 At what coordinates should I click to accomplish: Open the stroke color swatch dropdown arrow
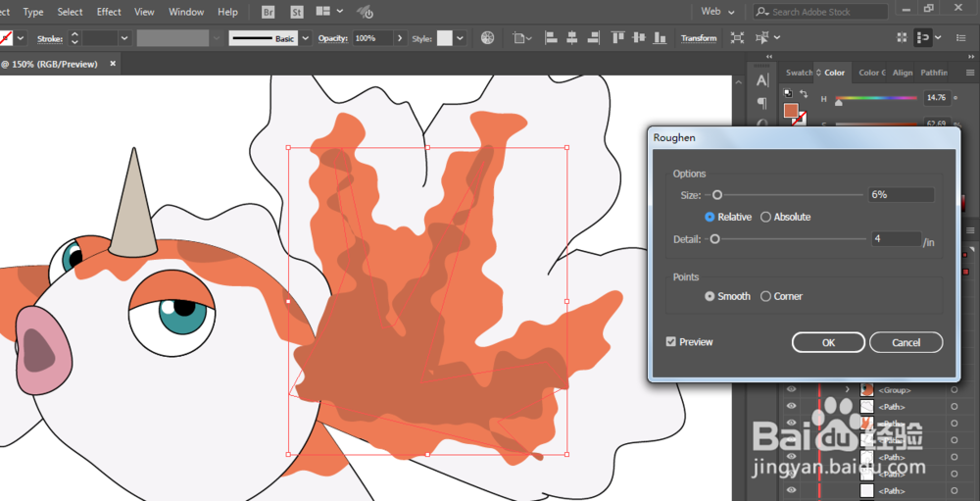pos(21,38)
